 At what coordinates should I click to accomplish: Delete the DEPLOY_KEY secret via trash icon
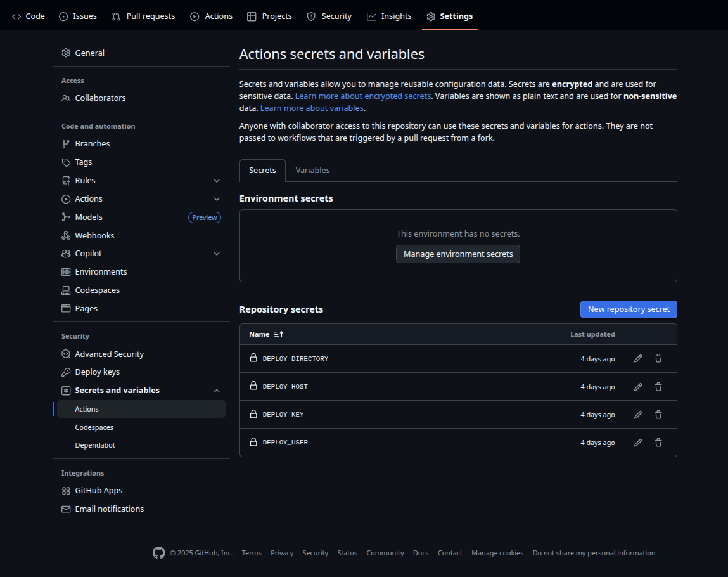click(658, 414)
